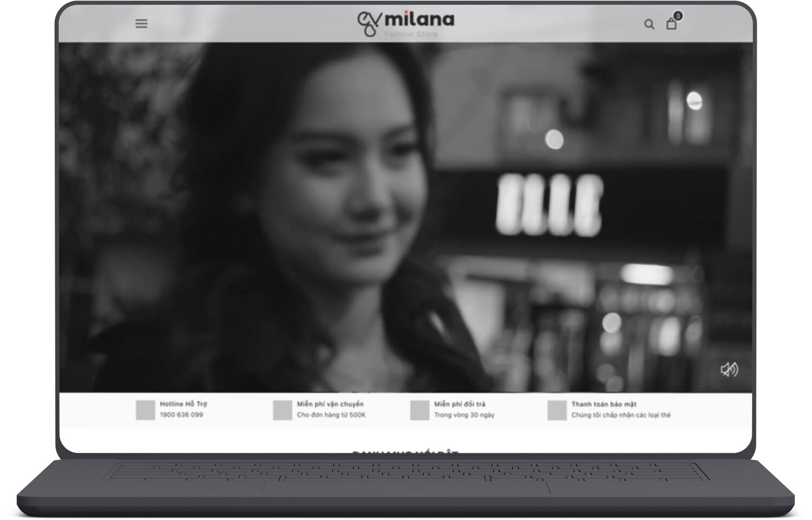
Task: Open the shopping bag cart
Action: (x=671, y=24)
